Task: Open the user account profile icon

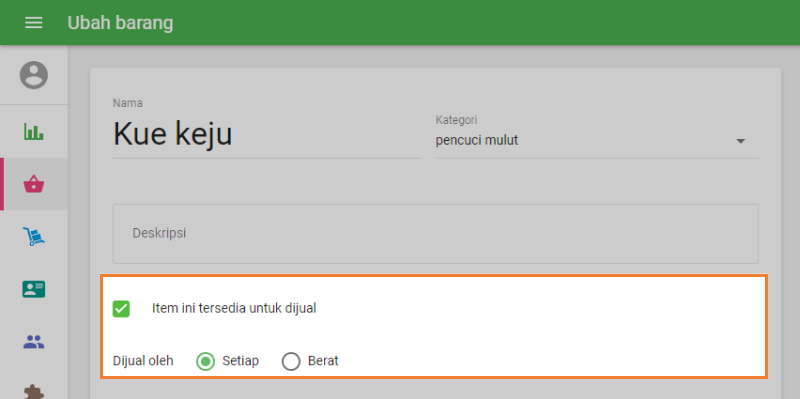Action: [34, 75]
